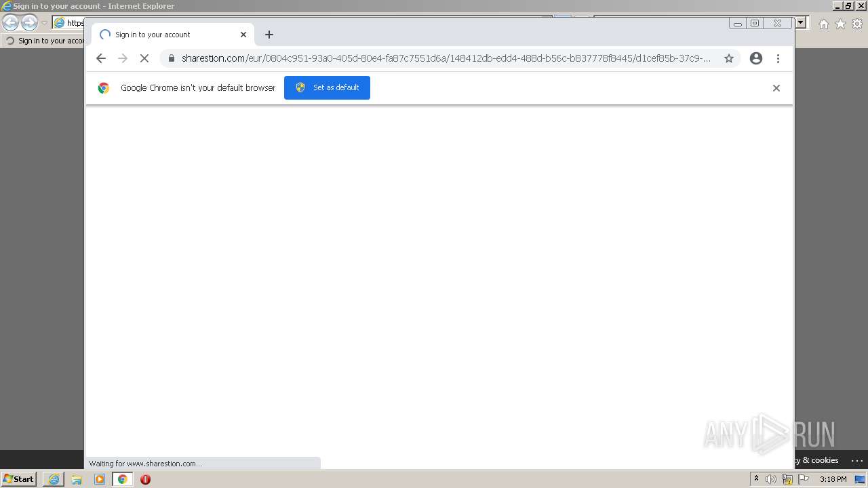Open Action Center flag icon
868x488 pixels.
tap(804, 479)
